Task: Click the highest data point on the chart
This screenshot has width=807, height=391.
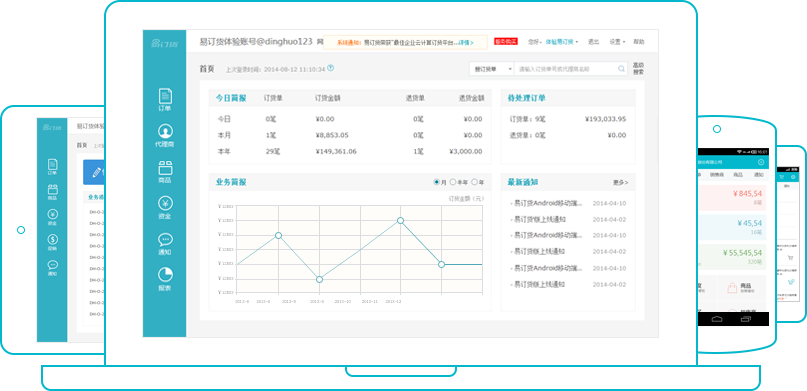Action: 400,220
